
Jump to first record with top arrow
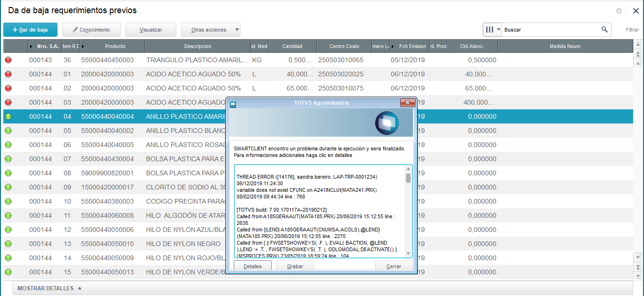(x=638, y=44)
